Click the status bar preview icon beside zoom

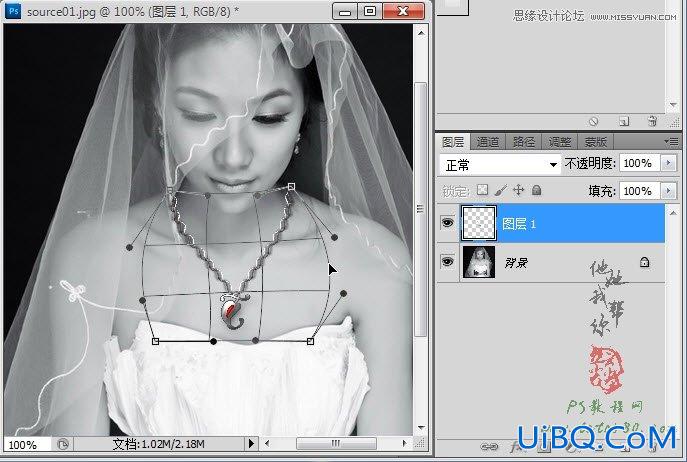coord(63,444)
